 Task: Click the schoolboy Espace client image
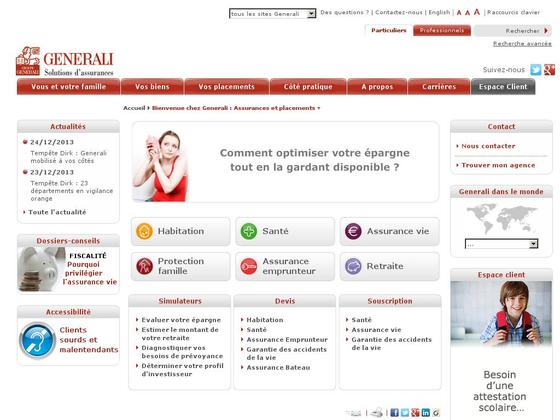501,313
